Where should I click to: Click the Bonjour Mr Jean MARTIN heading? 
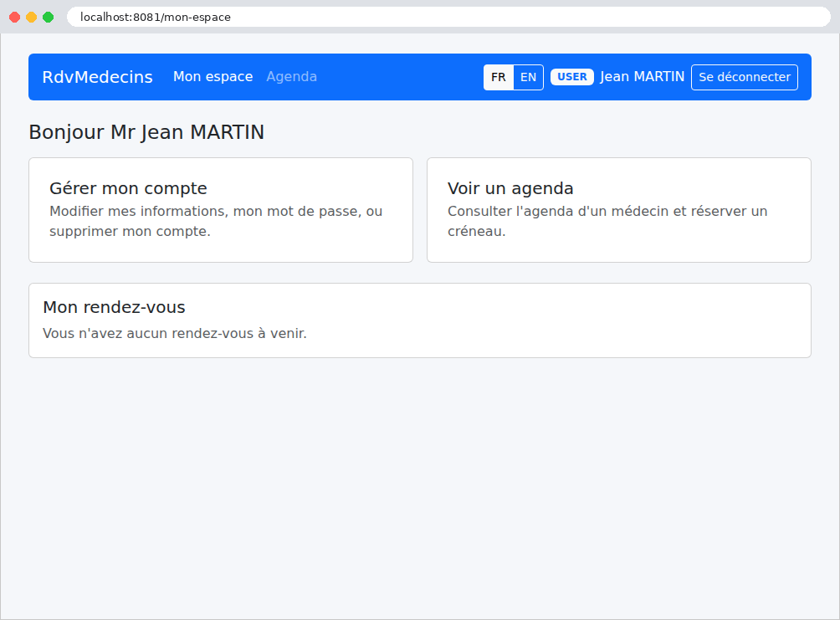coord(146,132)
